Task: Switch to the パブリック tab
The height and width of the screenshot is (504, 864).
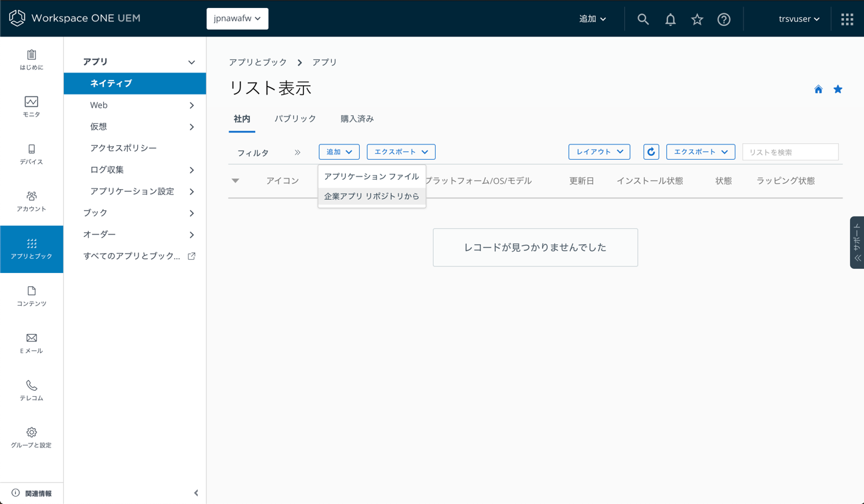Action: pyautogui.click(x=295, y=119)
